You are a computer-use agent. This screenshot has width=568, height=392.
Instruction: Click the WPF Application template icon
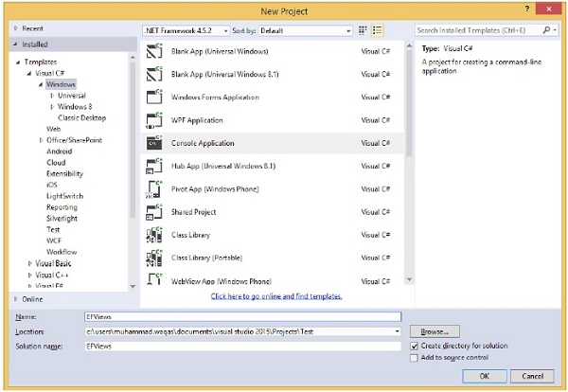154,120
